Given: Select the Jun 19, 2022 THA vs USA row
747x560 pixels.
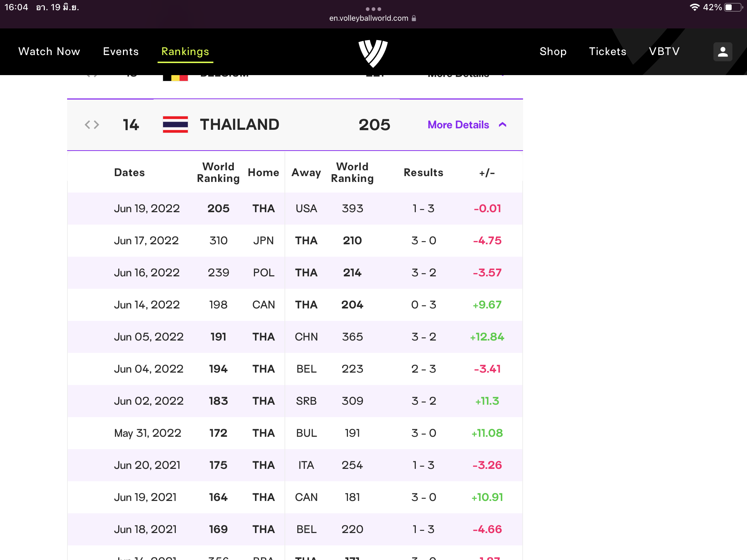Looking at the screenshot, I should pyautogui.click(x=295, y=209).
